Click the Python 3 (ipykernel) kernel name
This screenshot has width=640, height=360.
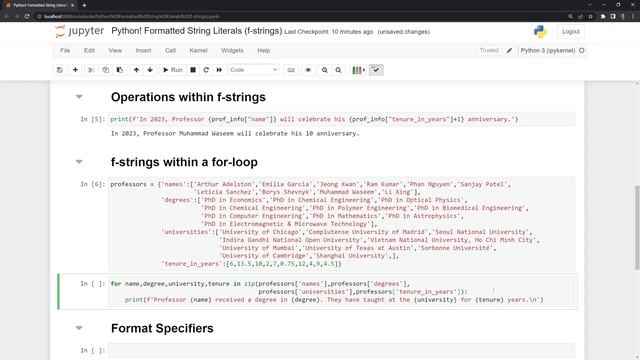(548, 51)
